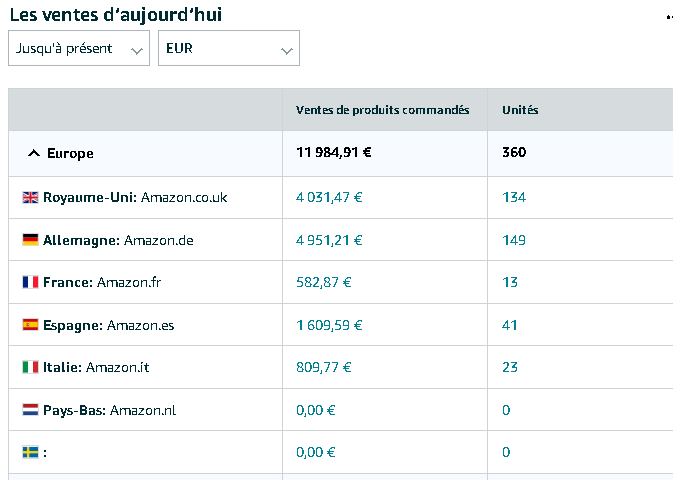673x480 pixels.
Task: Click the "Unités" column header
Action: click(x=520, y=110)
